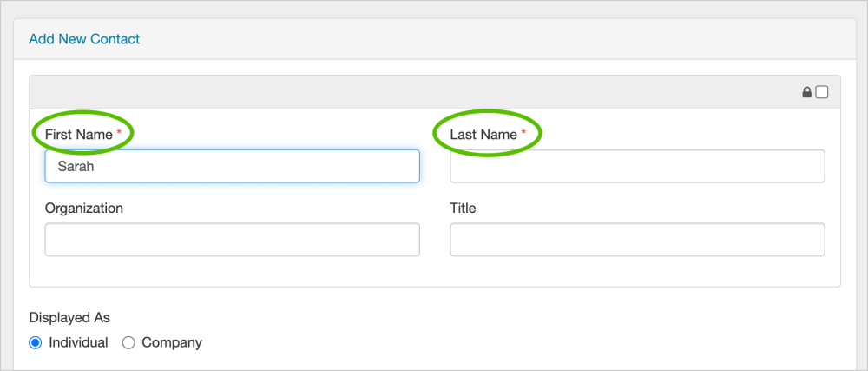Screen dimensions: 868x371
Task: Click the red asterisk after Last Name
Action: click(x=523, y=133)
